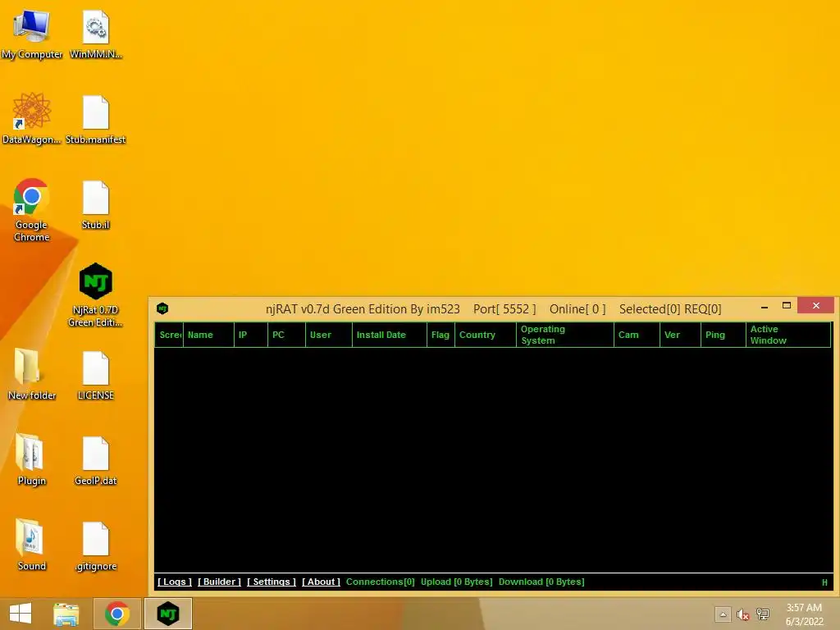Close the njRAT window
The height and width of the screenshot is (630, 840).
click(816, 305)
